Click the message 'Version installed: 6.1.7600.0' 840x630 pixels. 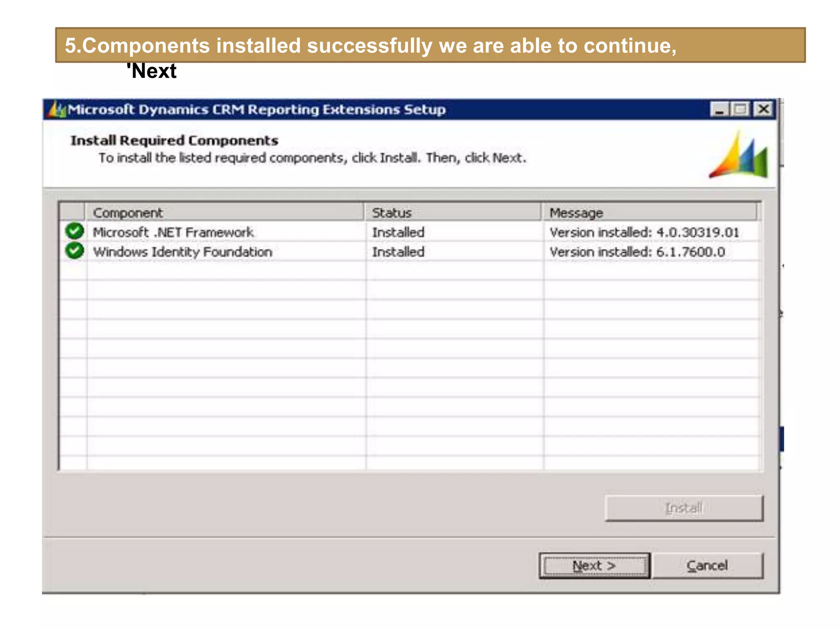(x=637, y=251)
